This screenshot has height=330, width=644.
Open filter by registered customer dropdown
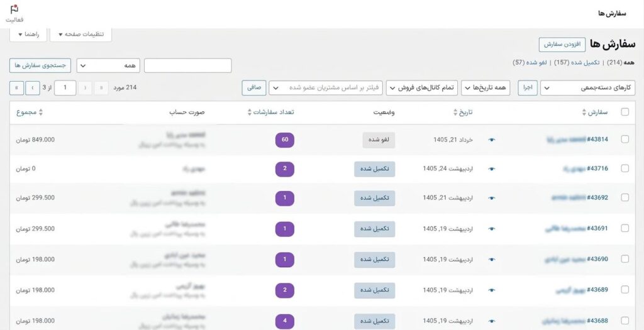326,88
